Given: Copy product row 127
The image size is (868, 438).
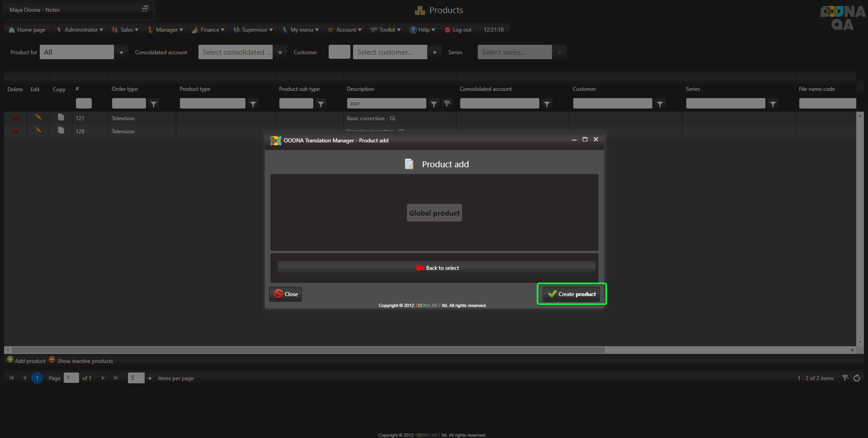Looking at the screenshot, I should click(61, 118).
